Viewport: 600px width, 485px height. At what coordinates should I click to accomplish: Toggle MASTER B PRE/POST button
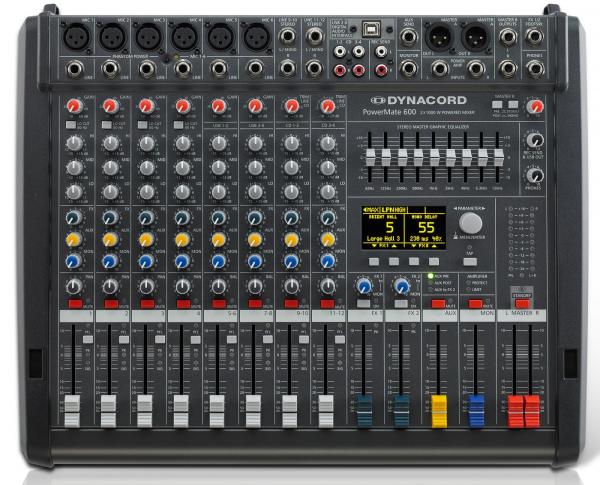pyautogui.click(x=497, y=105)
